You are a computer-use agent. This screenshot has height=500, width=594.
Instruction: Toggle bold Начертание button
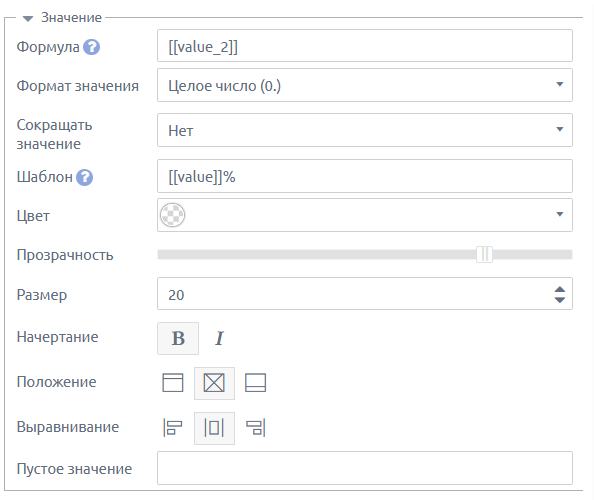(x=178, y=338)
